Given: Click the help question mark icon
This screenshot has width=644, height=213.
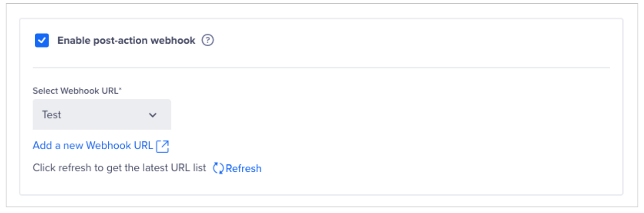Looking at the screenshot, I should (208, 41).
